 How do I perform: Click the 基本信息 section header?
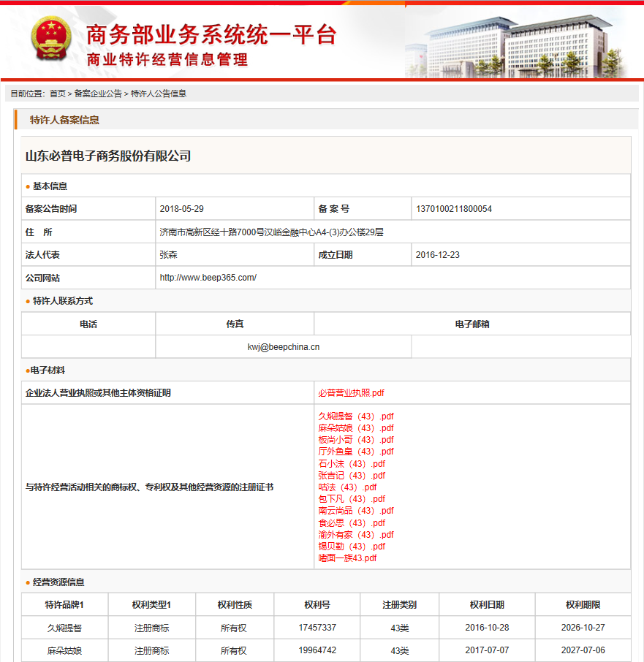pyautogui.click(x=50, y=186)
